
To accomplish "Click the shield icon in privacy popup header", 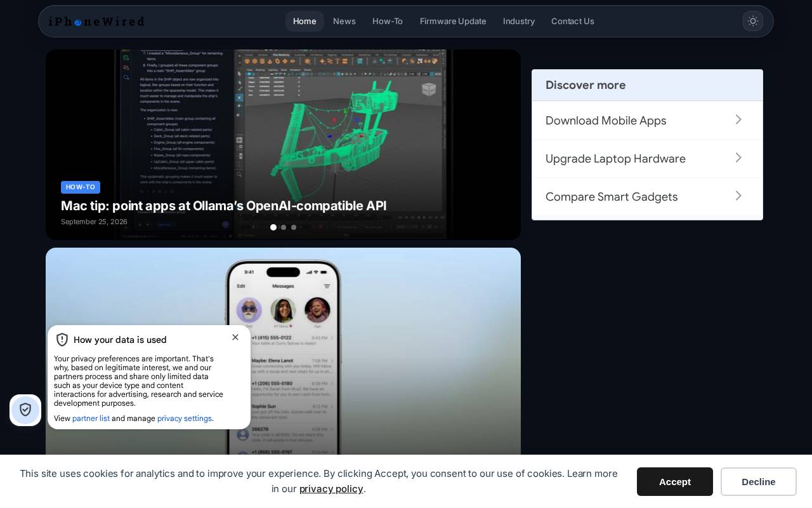I will pyautogui.click(x=62, y=340).
